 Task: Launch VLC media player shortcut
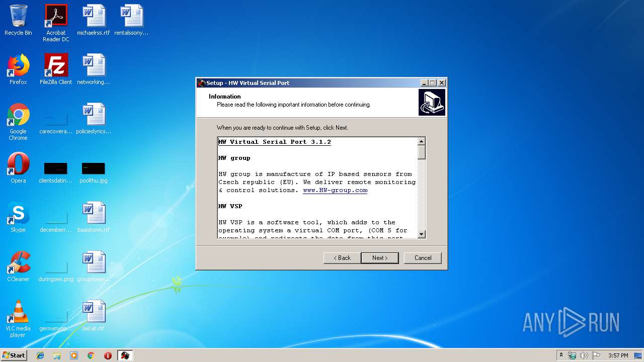point(18,319)
